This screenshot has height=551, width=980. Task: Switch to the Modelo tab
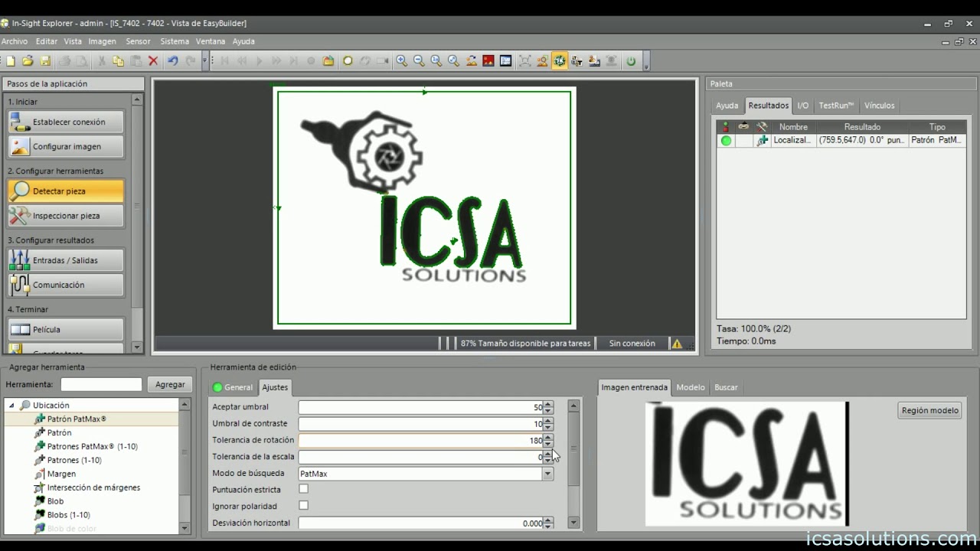pos(690,387)
